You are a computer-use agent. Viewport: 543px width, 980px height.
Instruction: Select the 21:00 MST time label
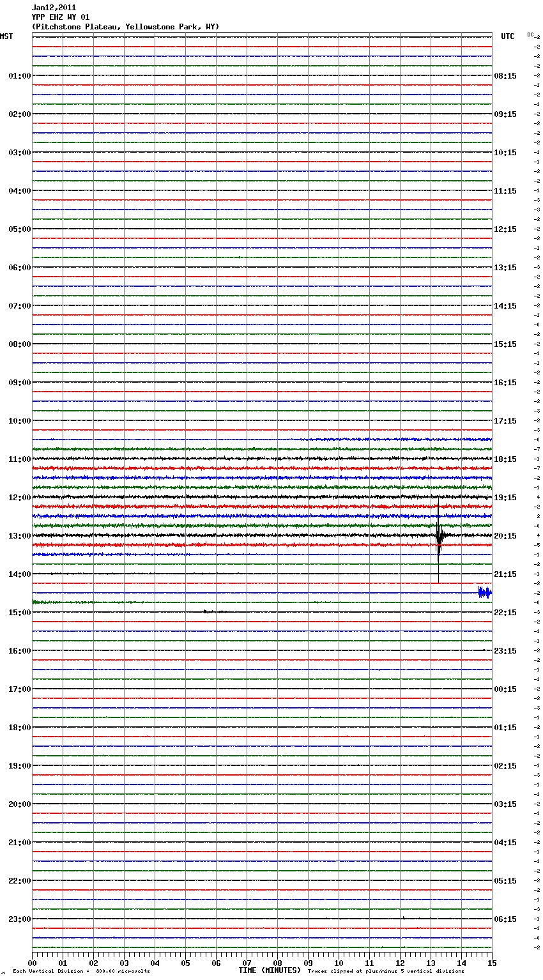point(19,843)
